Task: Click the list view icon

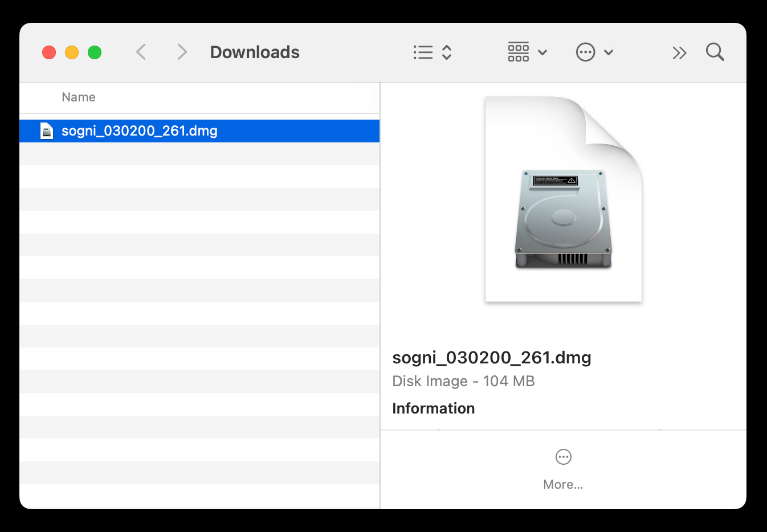Action: (x=423, y=52)
